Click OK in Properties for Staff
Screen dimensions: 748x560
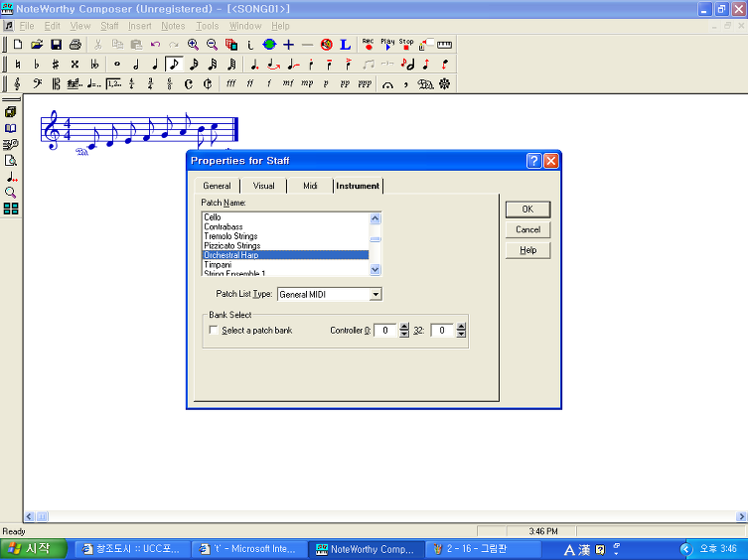[527, 210]
